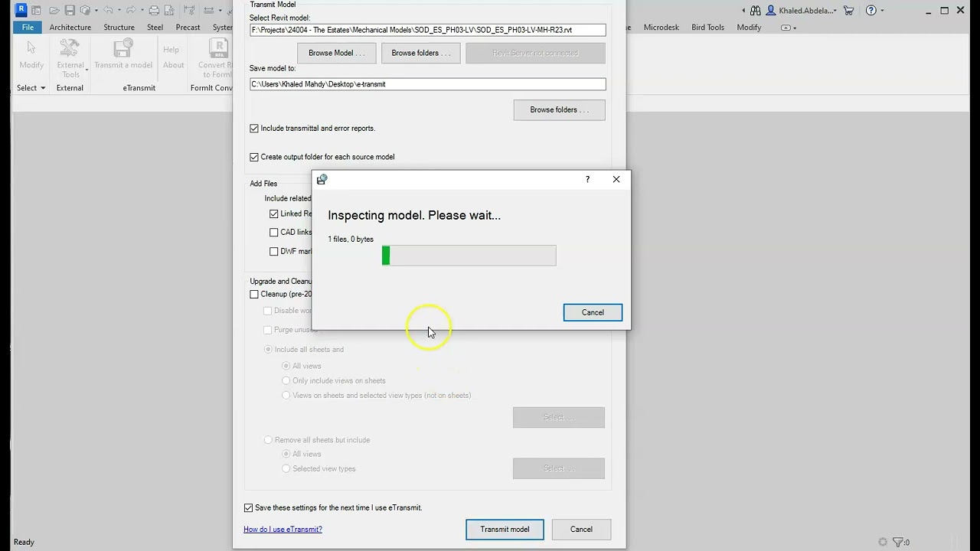Screen dimensions: 980x551
Task: Open the How do I use eTransmit link
Action: [x=283, y=530]
